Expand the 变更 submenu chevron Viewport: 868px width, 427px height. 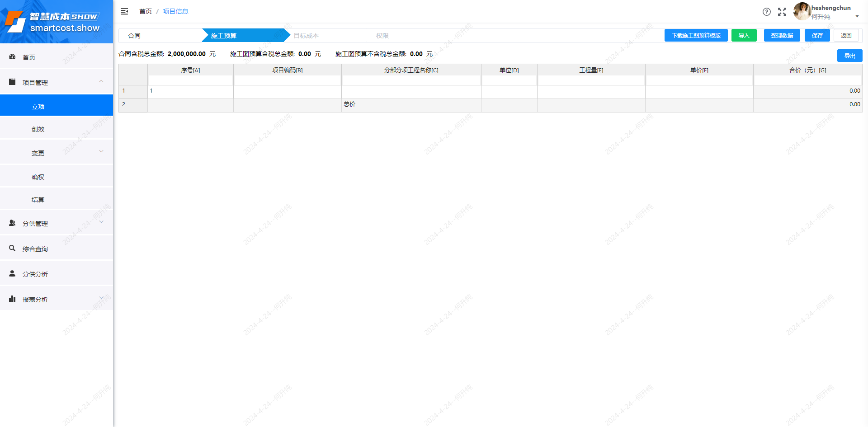click(x=101, y=152)
